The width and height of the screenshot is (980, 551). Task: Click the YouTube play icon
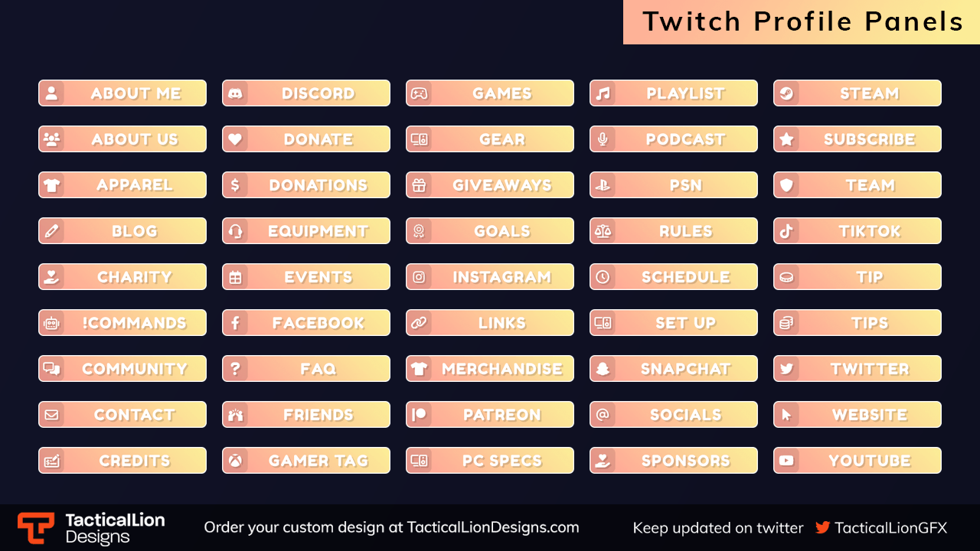786,461
